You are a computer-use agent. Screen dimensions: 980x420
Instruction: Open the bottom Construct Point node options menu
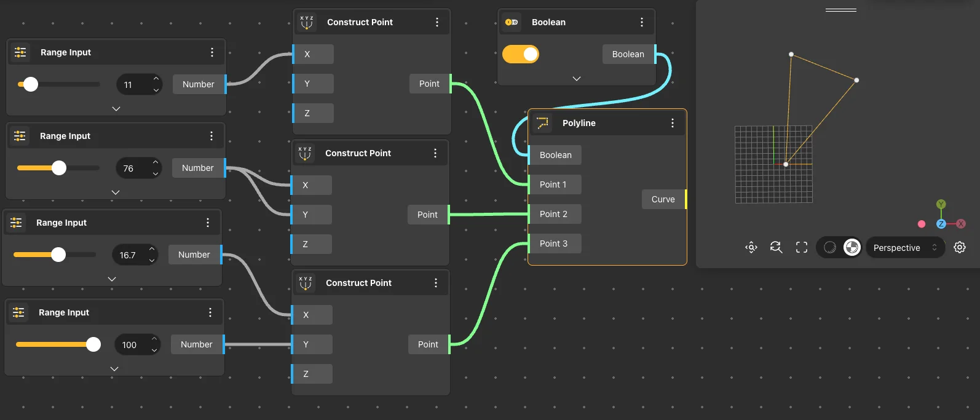436,283
